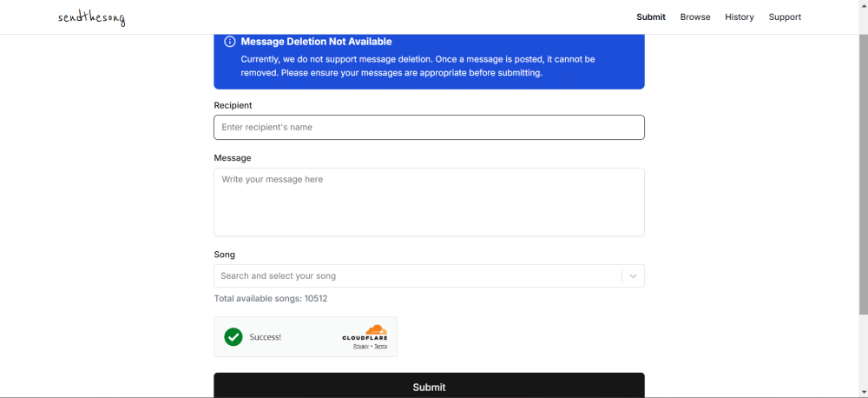Open the song search and select field
The image size is (868, 398).
point(417,276)
